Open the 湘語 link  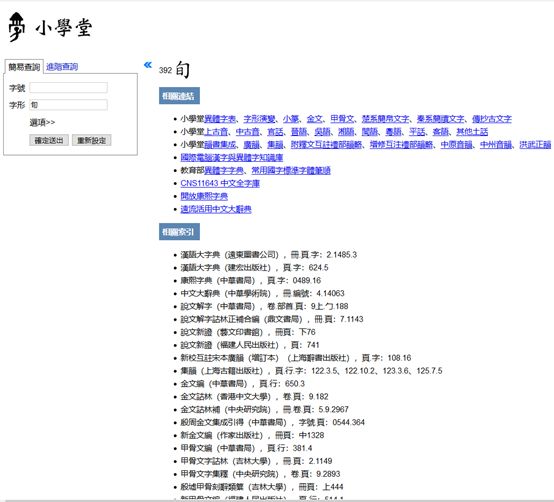[x=346, y=132]
